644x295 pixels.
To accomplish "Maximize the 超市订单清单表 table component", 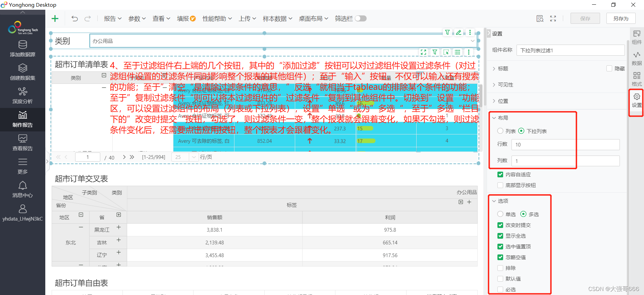I will tap(423, 52).
